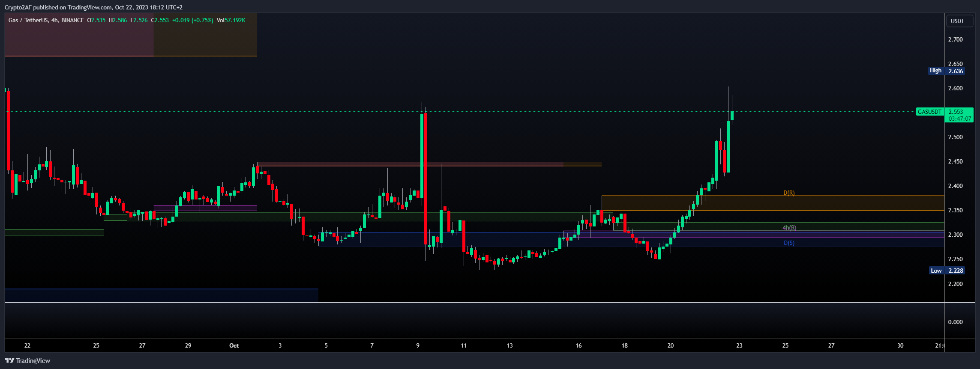Click the 22 date label on time axis
This screenshot has width=980, height=369.
(27, 345)
